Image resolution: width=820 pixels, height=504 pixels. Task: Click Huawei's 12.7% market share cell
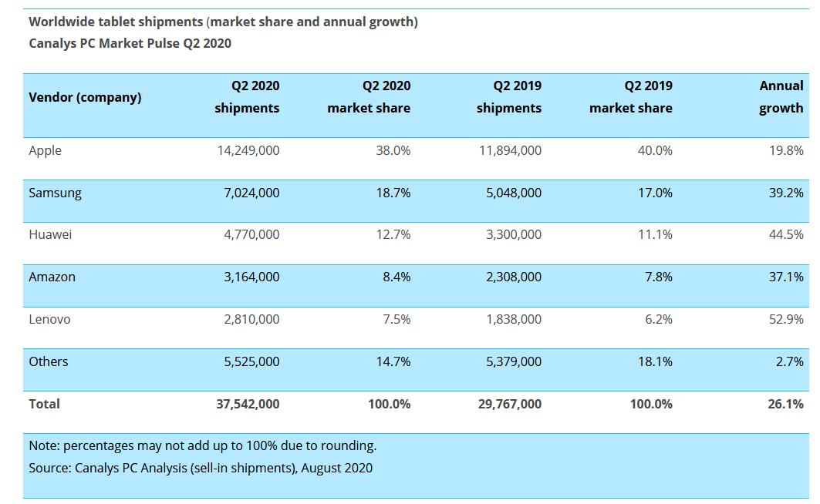(393, 234)
